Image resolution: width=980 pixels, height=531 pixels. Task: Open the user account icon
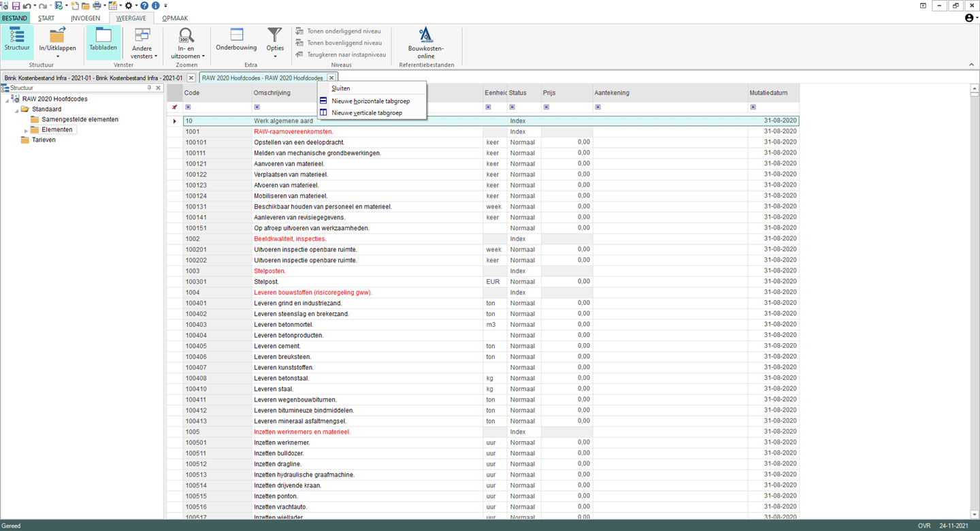(970, 18)
